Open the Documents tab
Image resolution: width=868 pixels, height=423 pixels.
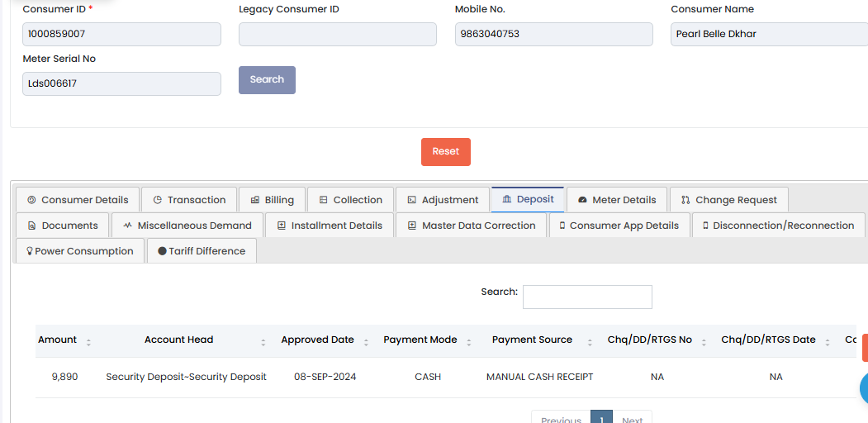click(63, 226)
